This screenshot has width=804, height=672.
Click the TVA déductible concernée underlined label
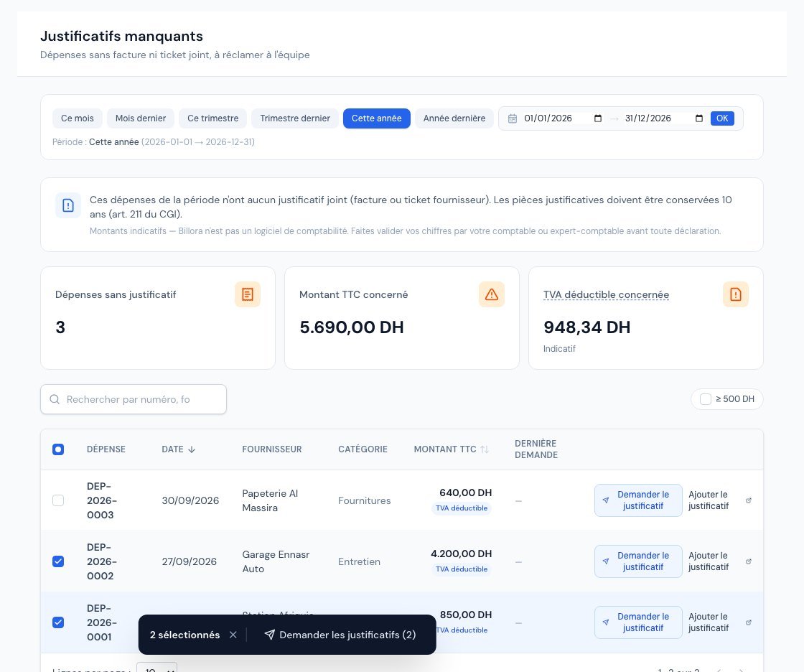[x=606, y=295]
